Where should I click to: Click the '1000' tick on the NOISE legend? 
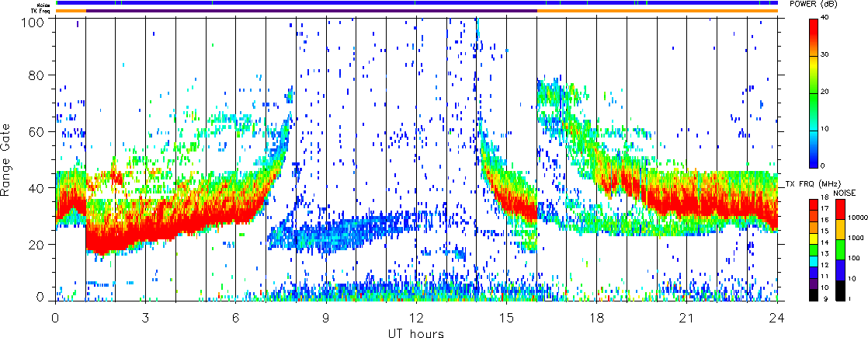point(856,239)
